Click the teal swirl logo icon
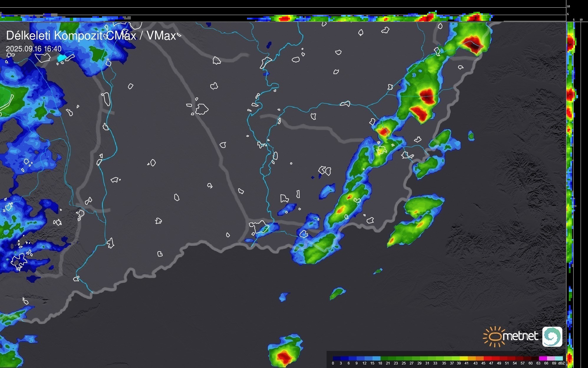 tap(552, 336)
